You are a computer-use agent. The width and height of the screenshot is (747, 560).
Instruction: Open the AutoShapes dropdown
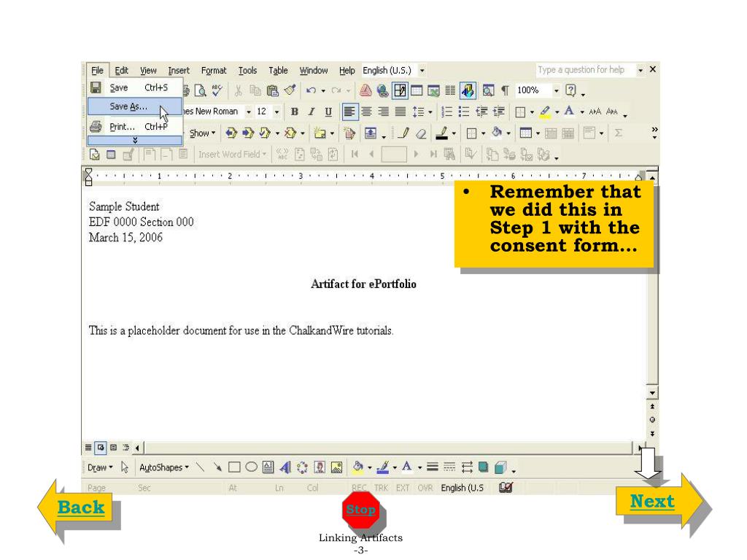[x=164, y=467]
